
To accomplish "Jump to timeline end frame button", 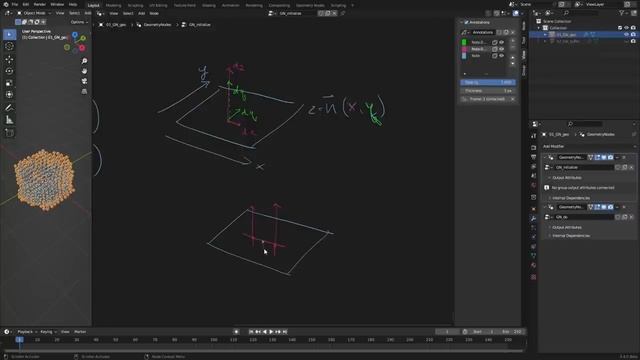I will 285,332.
